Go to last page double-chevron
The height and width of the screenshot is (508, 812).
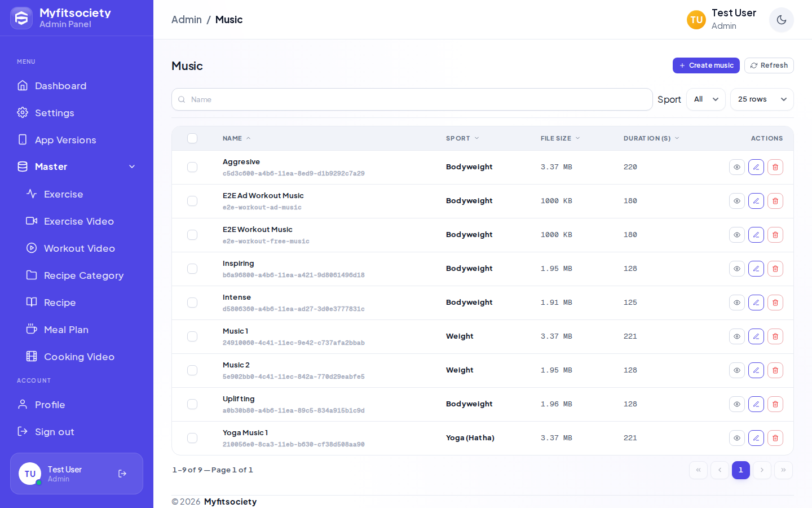(783, 470)
